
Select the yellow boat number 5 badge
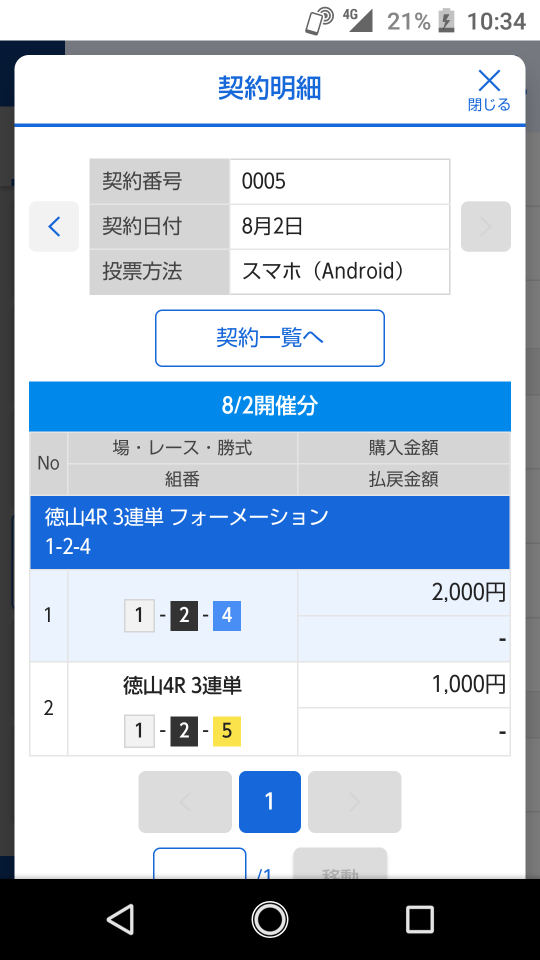coord(227,731)
